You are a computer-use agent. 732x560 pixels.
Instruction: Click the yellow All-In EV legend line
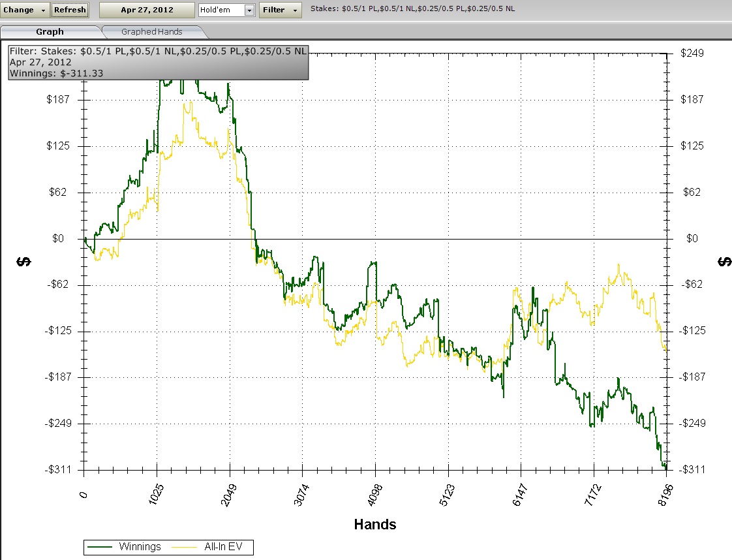click(187, 547)
